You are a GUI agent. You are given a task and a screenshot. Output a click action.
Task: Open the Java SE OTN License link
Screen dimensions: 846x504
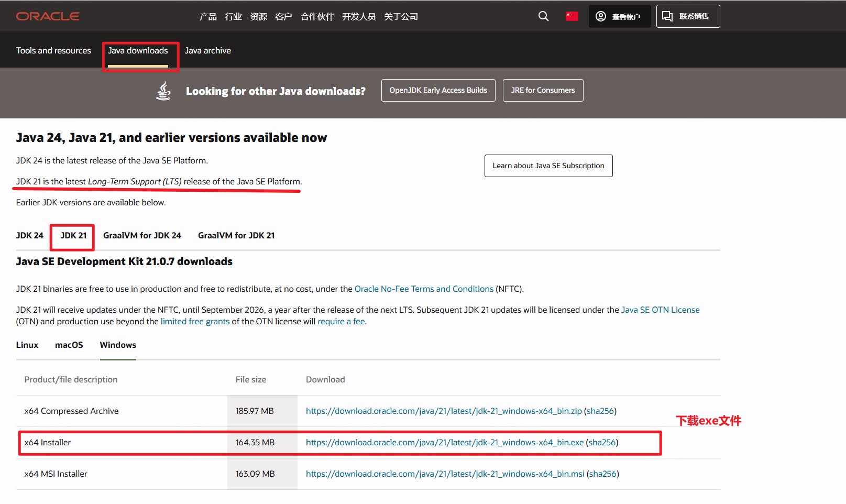point(660,310)
